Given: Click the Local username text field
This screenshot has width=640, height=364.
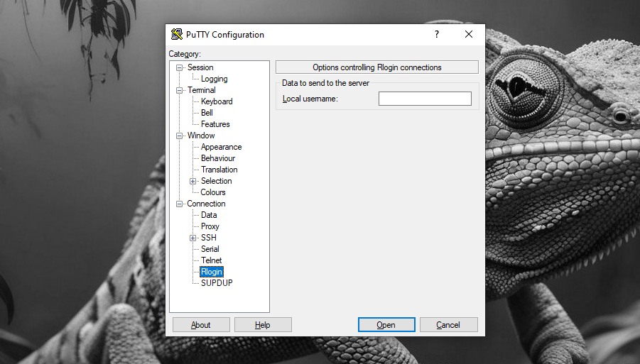Looking at the screenshot, I should coord(425,99).
